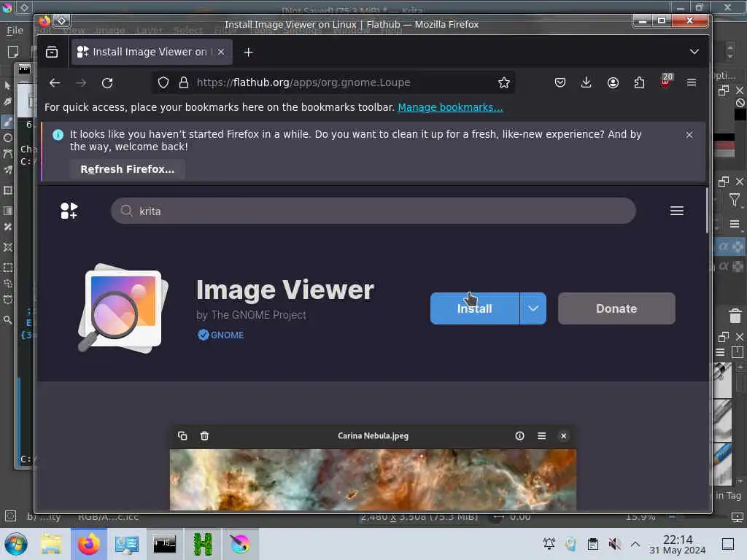Click the trash icon in Carina Nebula preview

click(204, 436)
